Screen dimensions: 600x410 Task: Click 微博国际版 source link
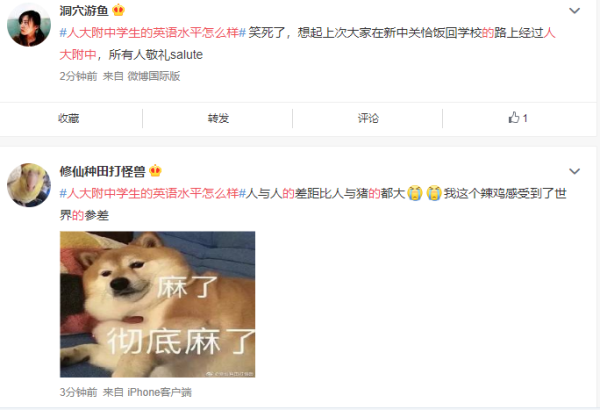(154, 76)
